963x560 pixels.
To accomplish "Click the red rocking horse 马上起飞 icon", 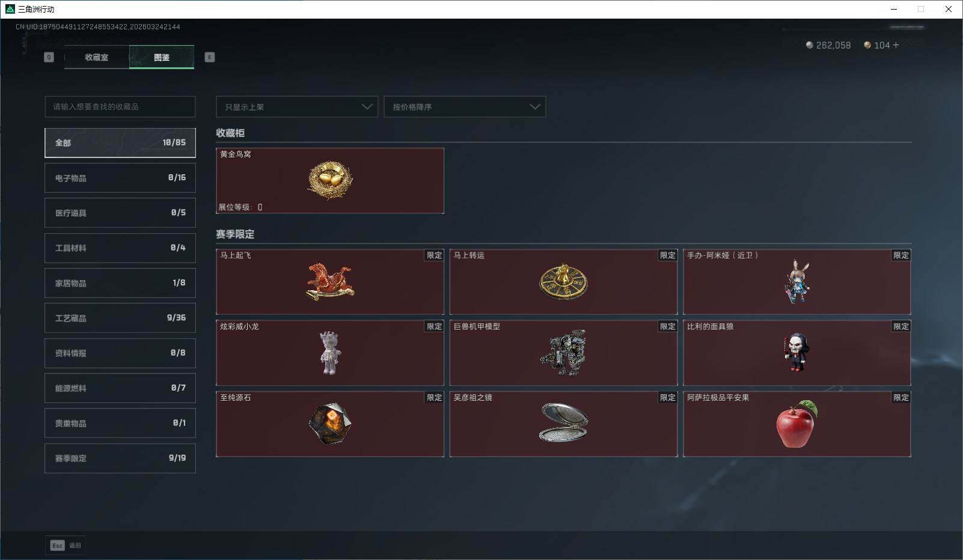I will pyautogui.click(x=330, y=282).
